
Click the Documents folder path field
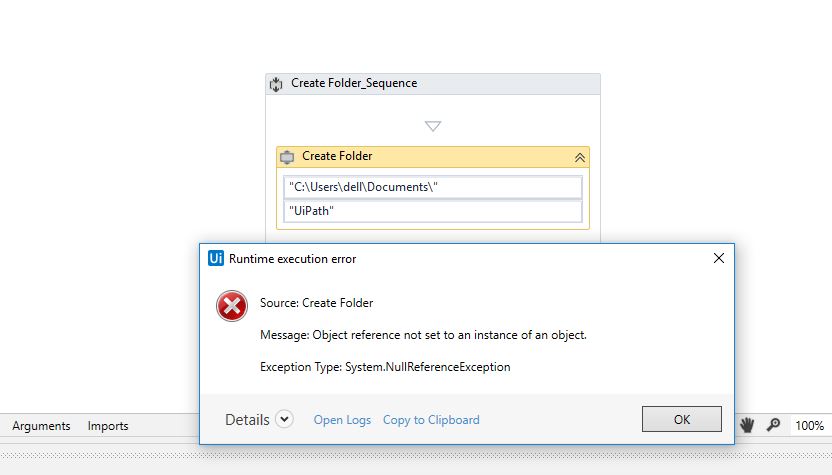432,188
